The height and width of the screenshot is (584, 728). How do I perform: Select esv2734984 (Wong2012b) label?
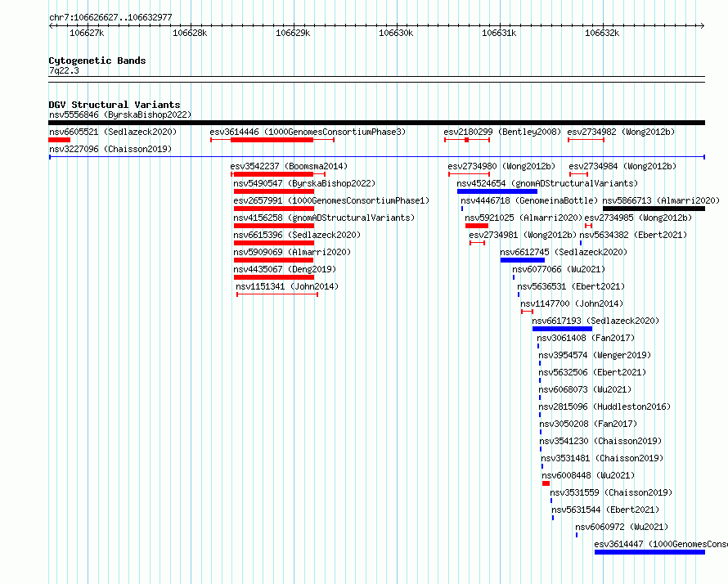click(622, 166)
